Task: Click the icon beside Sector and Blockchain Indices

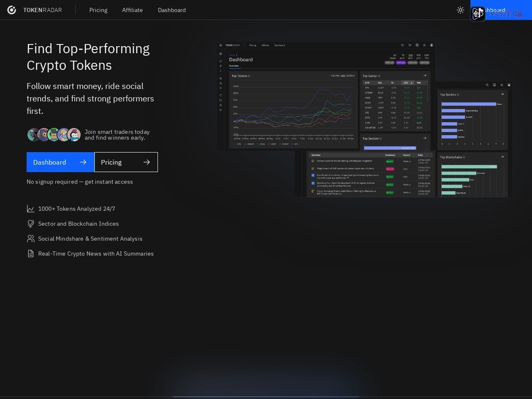Action: [x=31, y=224]
